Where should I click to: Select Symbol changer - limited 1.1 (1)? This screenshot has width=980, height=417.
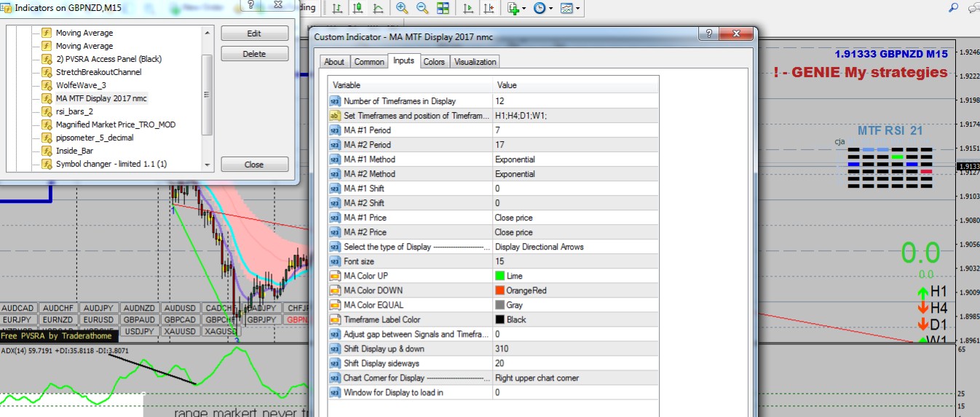click(111, 164)
